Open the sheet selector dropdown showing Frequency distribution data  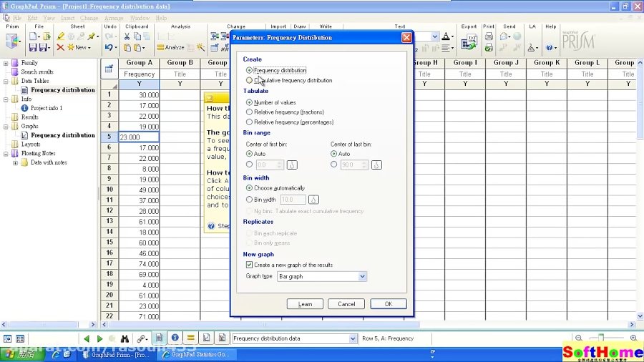pyautogui.click(x=352, y=338)
